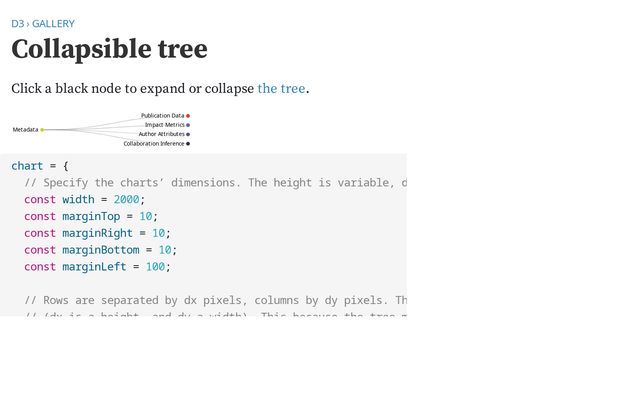Open the D3 breadcrumb link
The image size is (640, 400).
(x=17, y=23)
